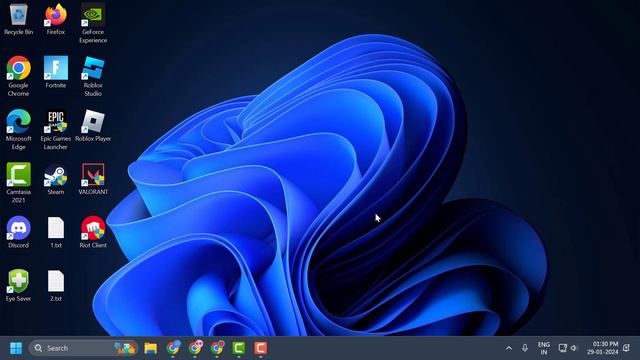Launch Firefox from the desktop
The width and height of the screenshot is (640, 360).
point(56,19)
